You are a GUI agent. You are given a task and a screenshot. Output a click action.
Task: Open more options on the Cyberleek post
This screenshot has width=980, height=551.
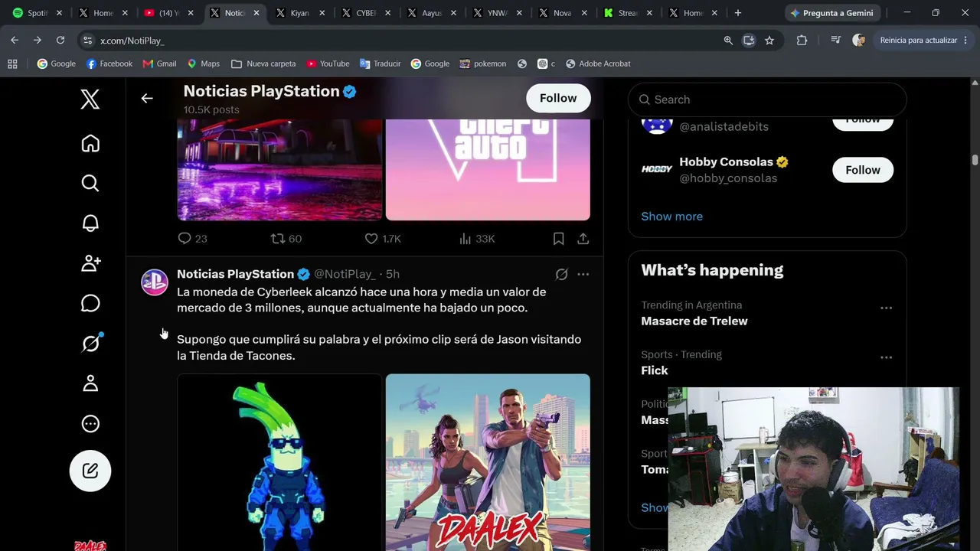coord(583,274)
